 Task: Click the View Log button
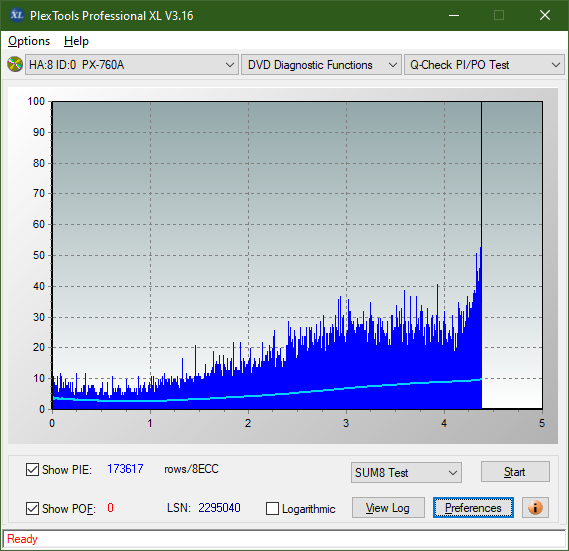[x=388, y=507]
